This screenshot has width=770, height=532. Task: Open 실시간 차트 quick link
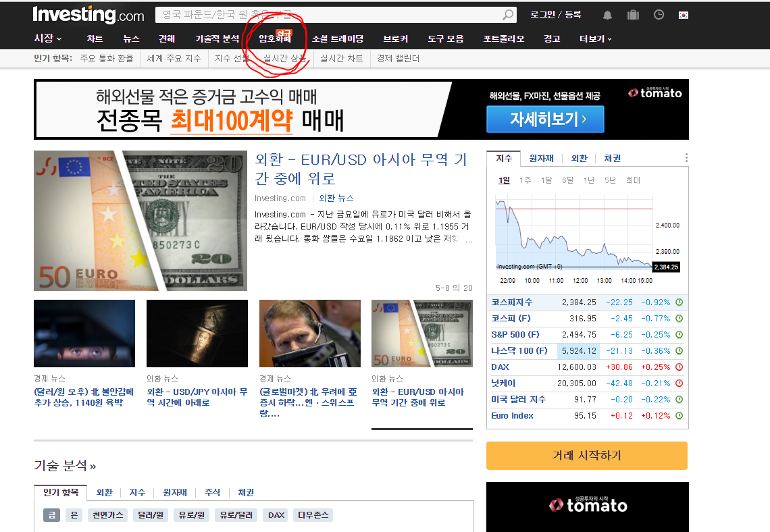pyautogui.click(x=341, y=59)
